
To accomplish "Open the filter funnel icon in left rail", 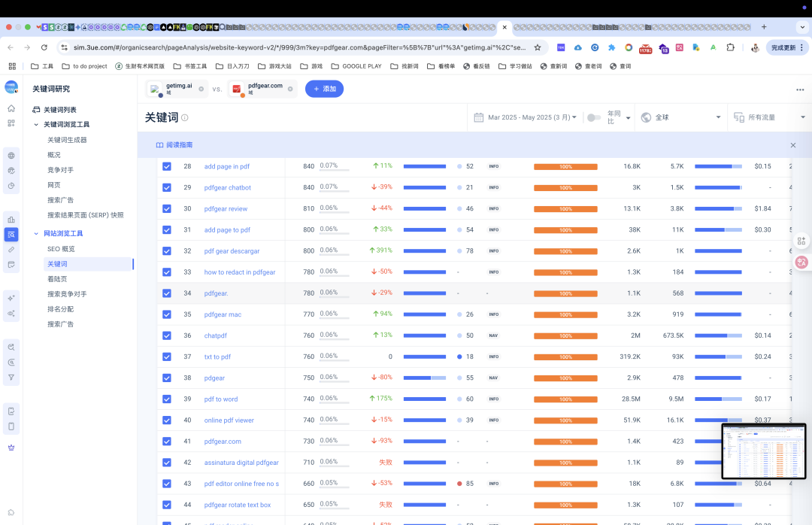I will (x=11, y=378).
